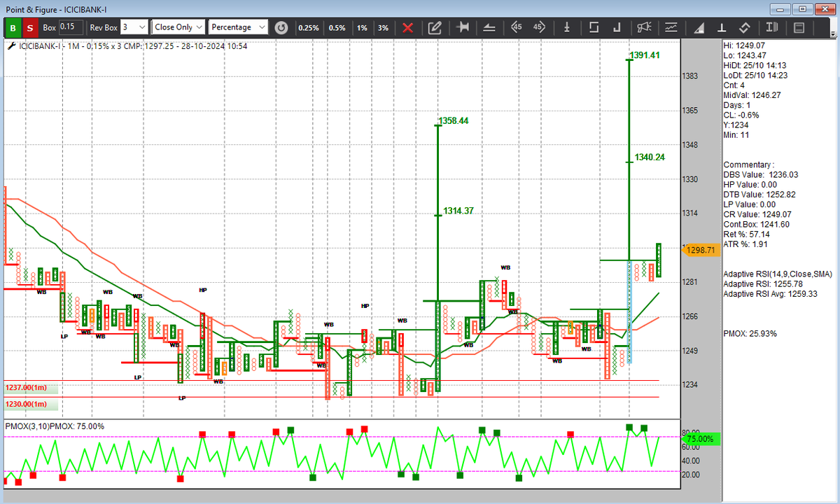
Task: Click the red X delete icon
Action: pos(407,28)
